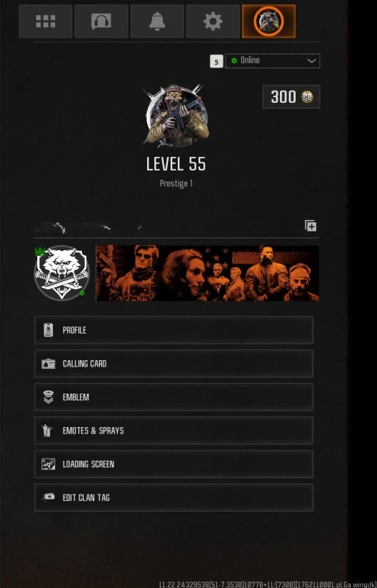Click the party count badge showing 5
Viewport: 377px width, 588px height.
pyautogui.click(x=216, y=61)
